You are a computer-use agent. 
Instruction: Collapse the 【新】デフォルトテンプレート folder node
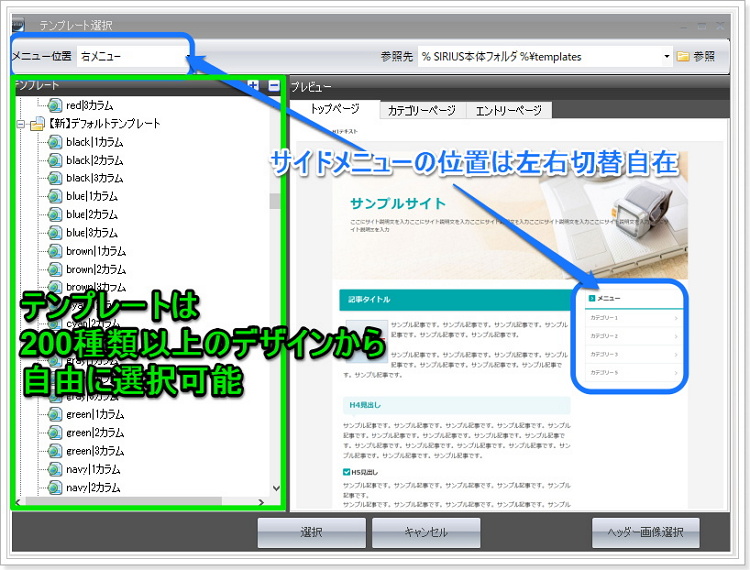coord(21,124)
